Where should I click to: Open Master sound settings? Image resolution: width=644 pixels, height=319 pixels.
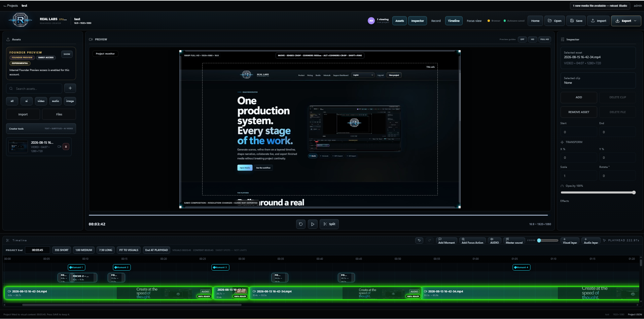pyautogui.click(x=514, y=241)
